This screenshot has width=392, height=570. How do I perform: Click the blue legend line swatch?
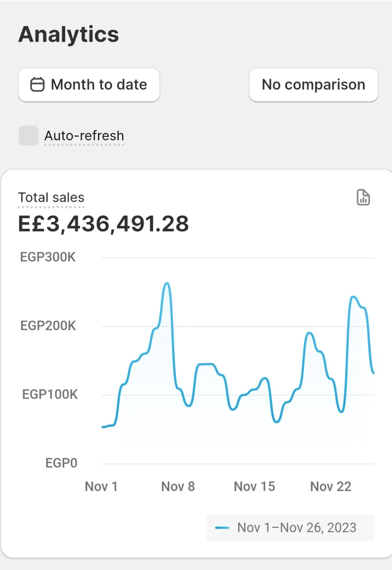pos(222,528)
